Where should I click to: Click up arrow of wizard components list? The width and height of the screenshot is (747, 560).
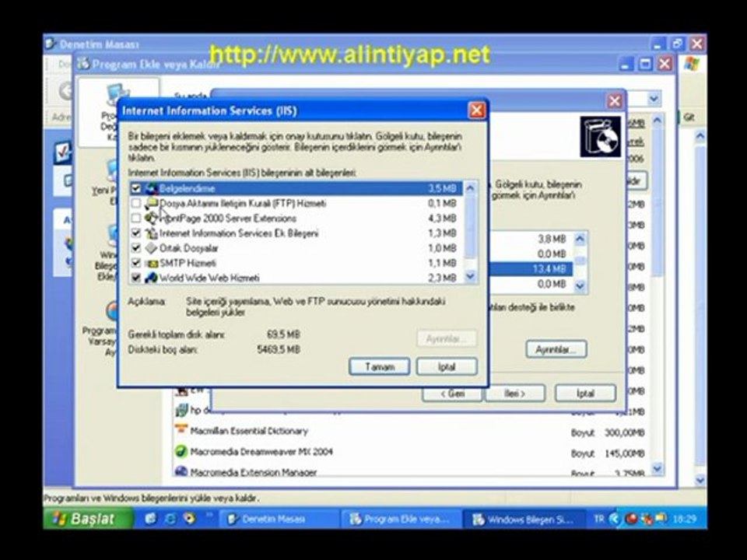(579, 239)
